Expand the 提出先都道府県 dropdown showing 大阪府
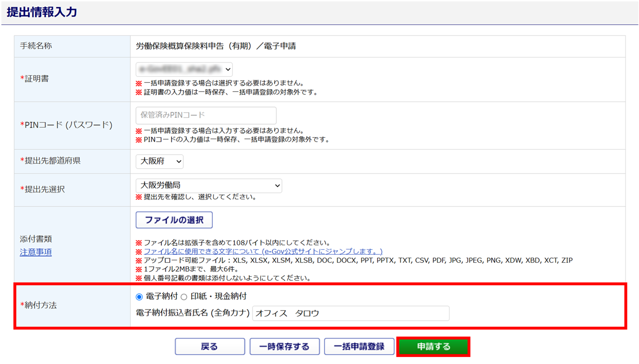 (x=159, y=161)
